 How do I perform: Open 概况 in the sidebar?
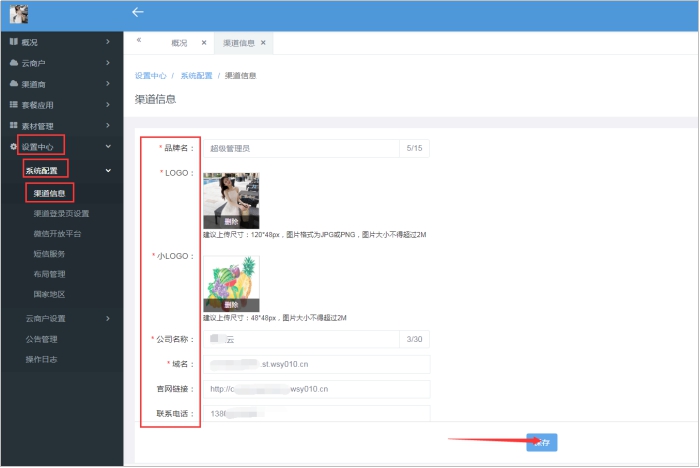29,42
